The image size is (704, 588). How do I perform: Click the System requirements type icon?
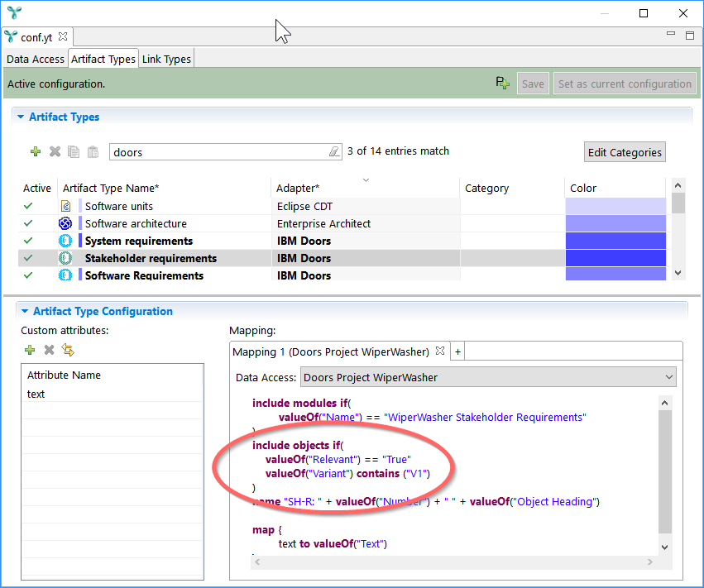[65, 241]
